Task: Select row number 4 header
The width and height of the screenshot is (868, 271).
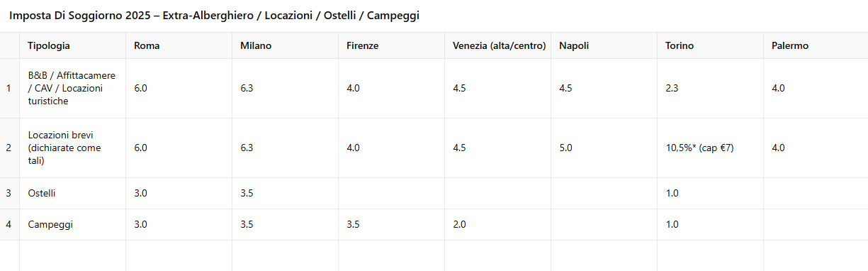Action: (9, 225)
